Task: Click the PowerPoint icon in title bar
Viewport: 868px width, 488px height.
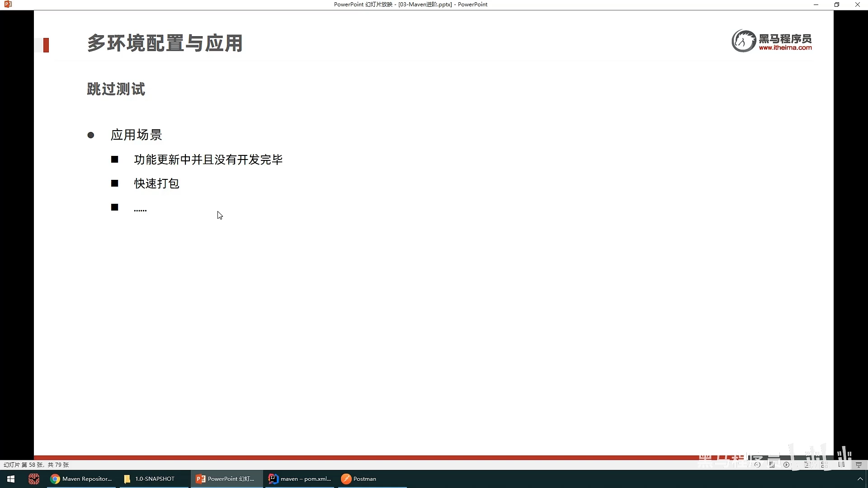Action: (x=8, y=5)
